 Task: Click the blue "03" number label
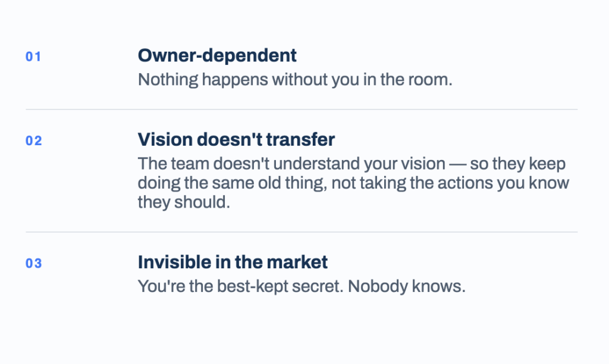coord(33,263)
